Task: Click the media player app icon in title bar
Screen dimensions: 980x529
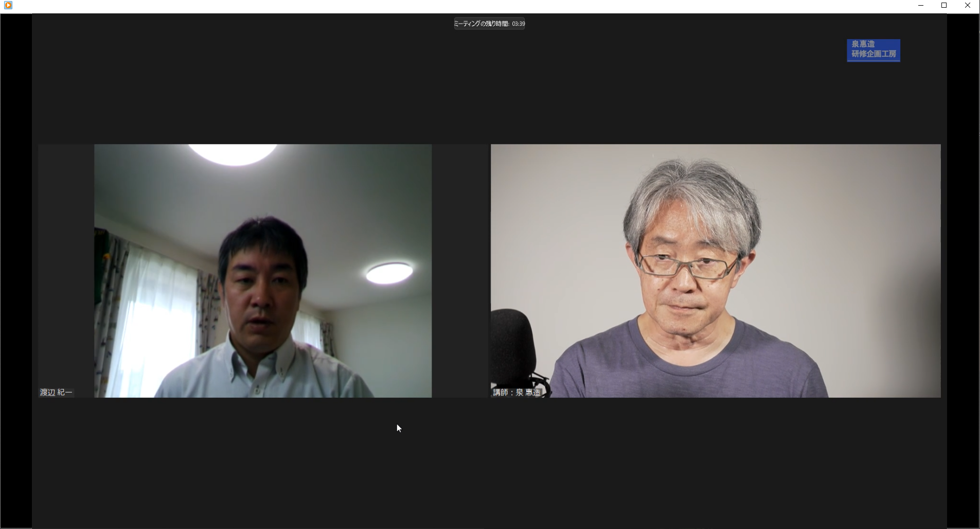Action: click(8, 5)
